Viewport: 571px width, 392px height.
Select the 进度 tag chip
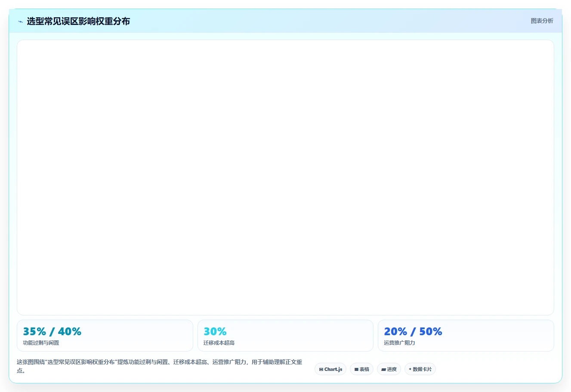click(389, 369)
